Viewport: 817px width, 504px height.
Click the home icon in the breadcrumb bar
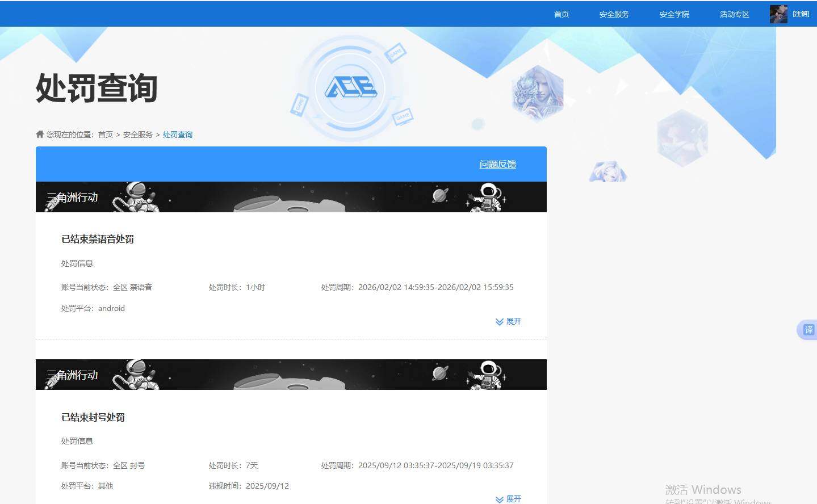(x=39, y=134)
